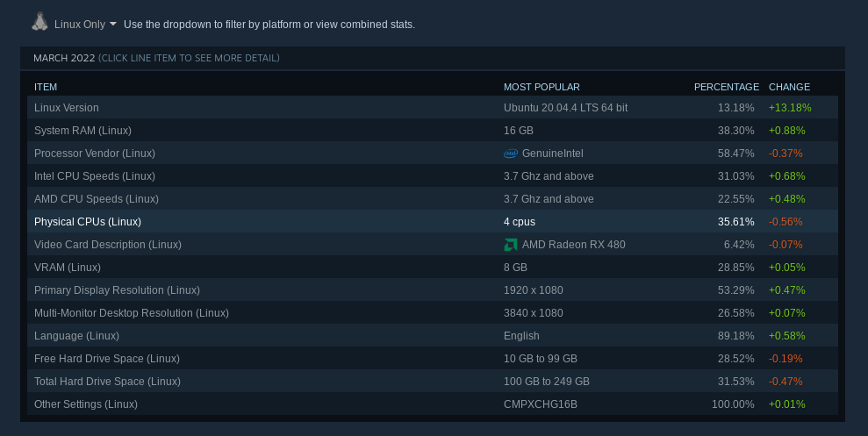Click the Linux penguin icon
This screenshot has width=868, height=436.
[x=39, y=22]
